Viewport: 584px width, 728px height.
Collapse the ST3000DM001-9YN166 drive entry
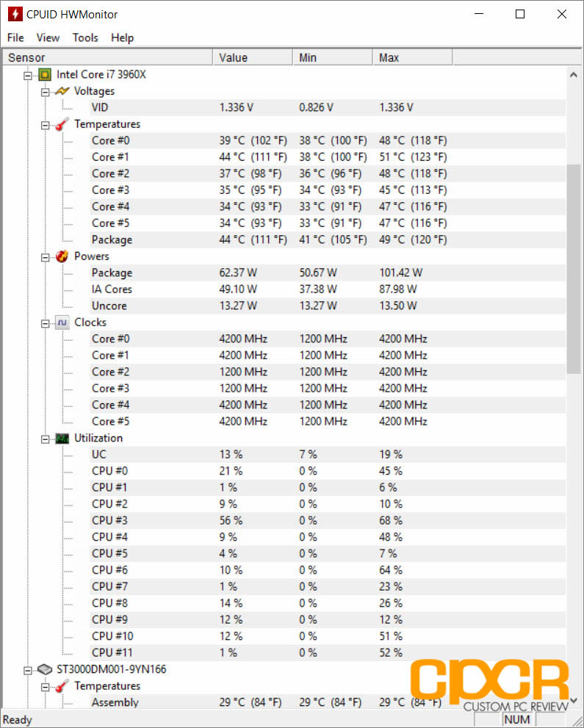pyautogui.click(x=28, y=669)
